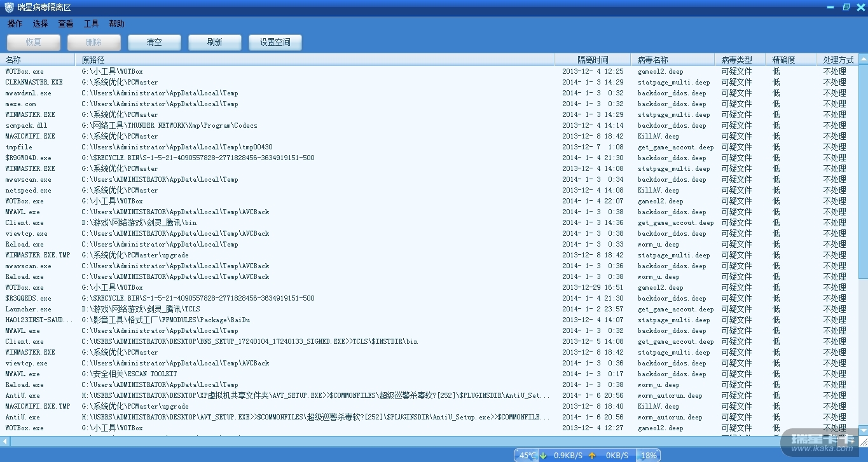Select the mexe.com row
Image resolution: width=868 pixels, height=462 pixels.
click(429, 104)
